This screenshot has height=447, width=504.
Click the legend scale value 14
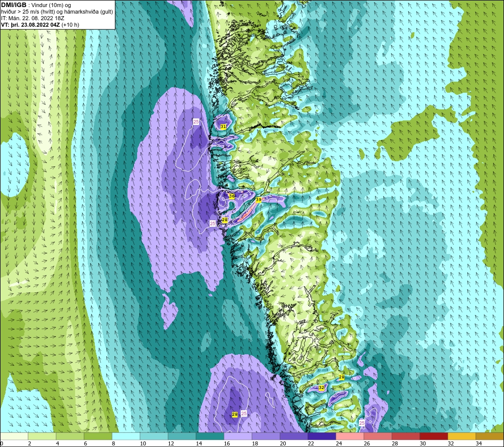[199, 444]
